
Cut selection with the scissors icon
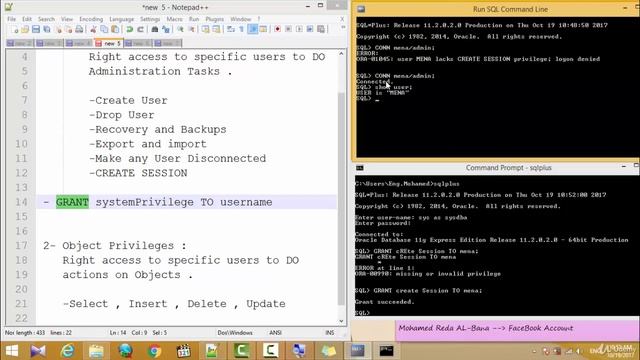coord(93,29)
